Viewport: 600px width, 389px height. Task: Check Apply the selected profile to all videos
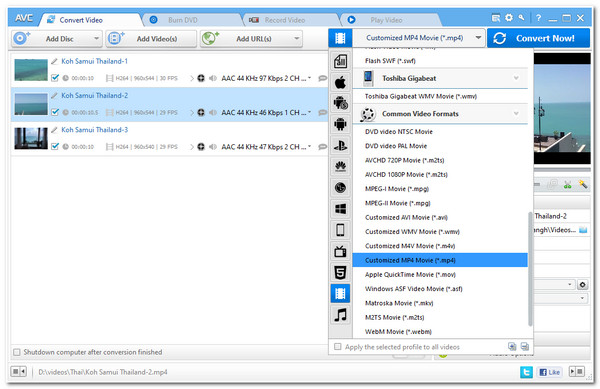pos(338,347)
